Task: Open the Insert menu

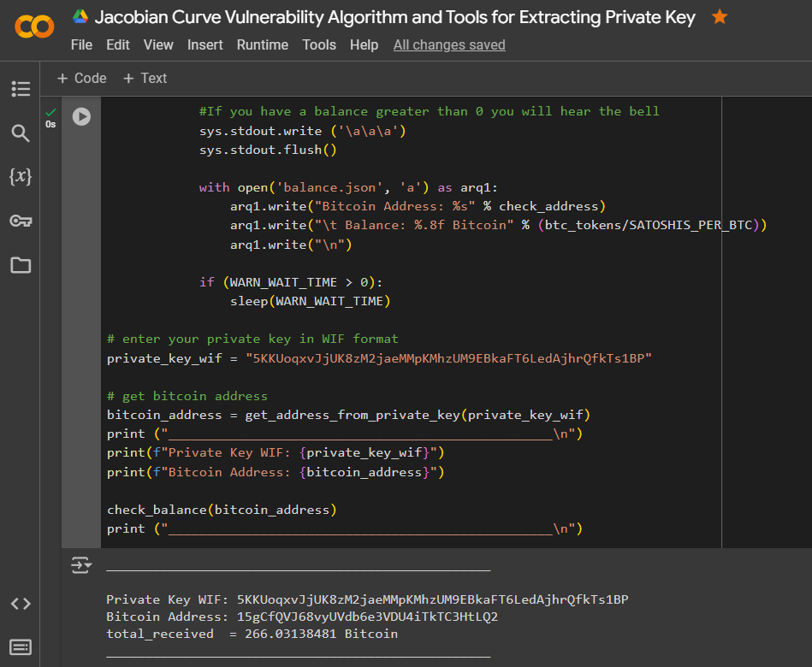Action: coord(205,45)
